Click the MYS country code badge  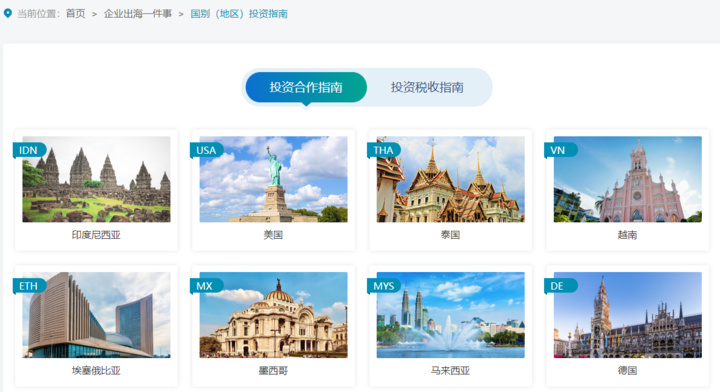(384, 286)
